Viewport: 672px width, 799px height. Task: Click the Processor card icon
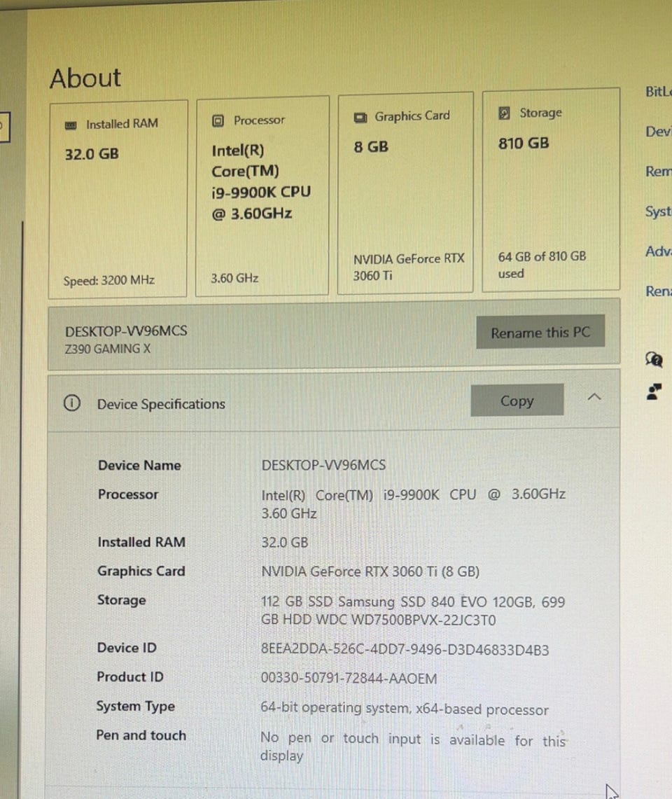(x=218, y=120)
